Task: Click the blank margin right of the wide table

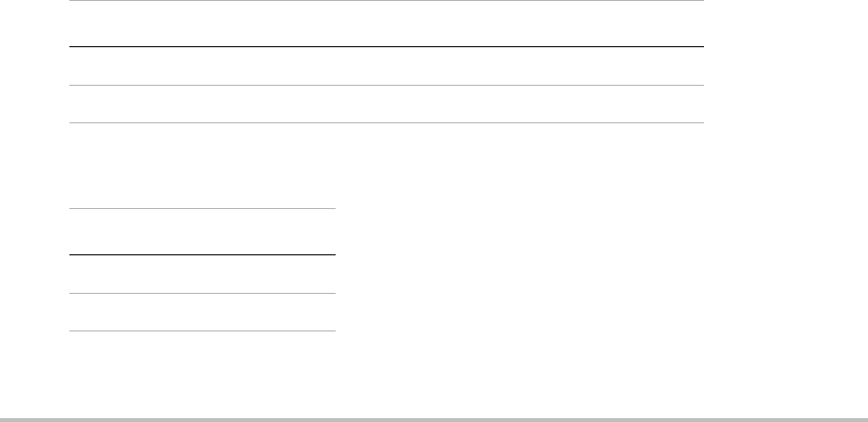Action: click(x=786, y=62)
